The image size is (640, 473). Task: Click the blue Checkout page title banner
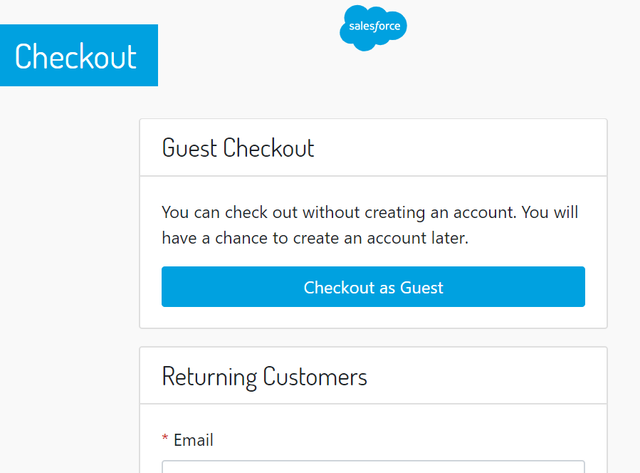[x=77, y=56]
